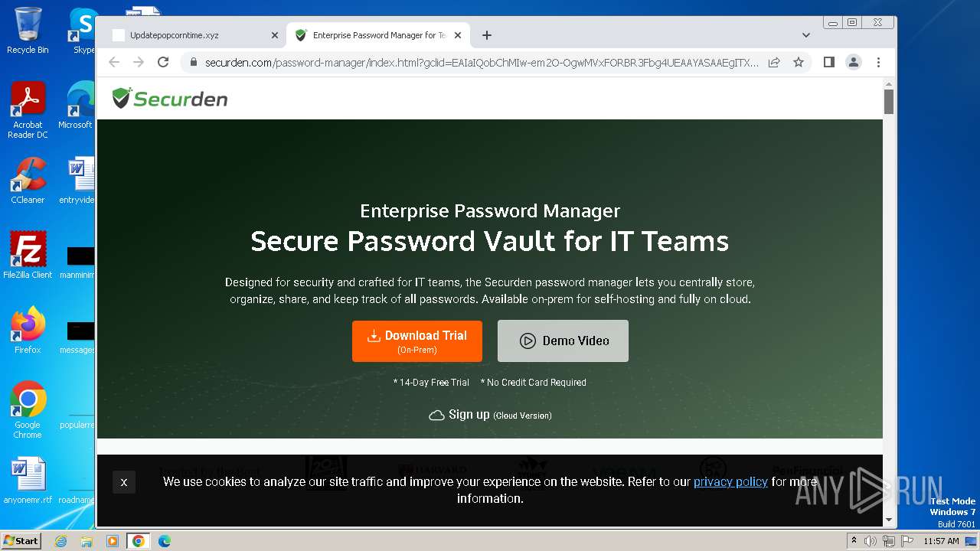Open the Chrome profile avatar
This screenshot has width=980, height=551.
pos(854,62)
